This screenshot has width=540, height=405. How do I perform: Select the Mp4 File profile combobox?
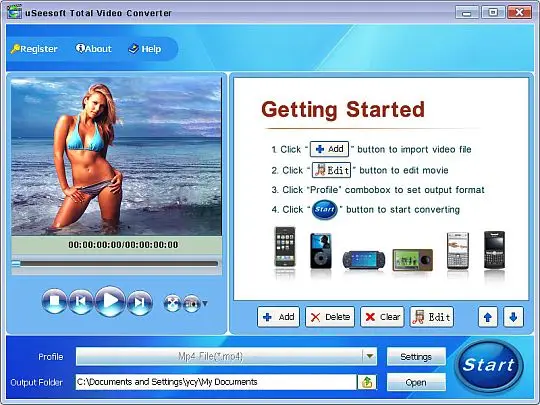[226, 356]
